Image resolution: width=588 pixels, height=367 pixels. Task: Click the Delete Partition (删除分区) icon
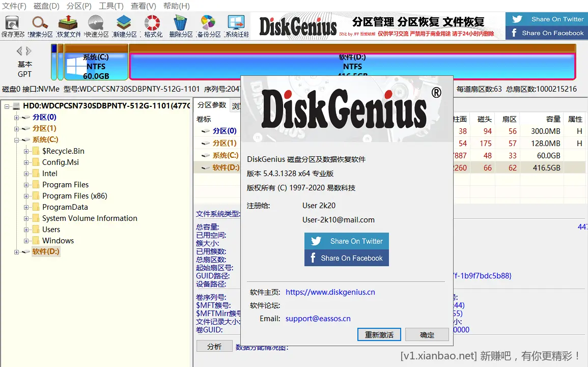180,22
